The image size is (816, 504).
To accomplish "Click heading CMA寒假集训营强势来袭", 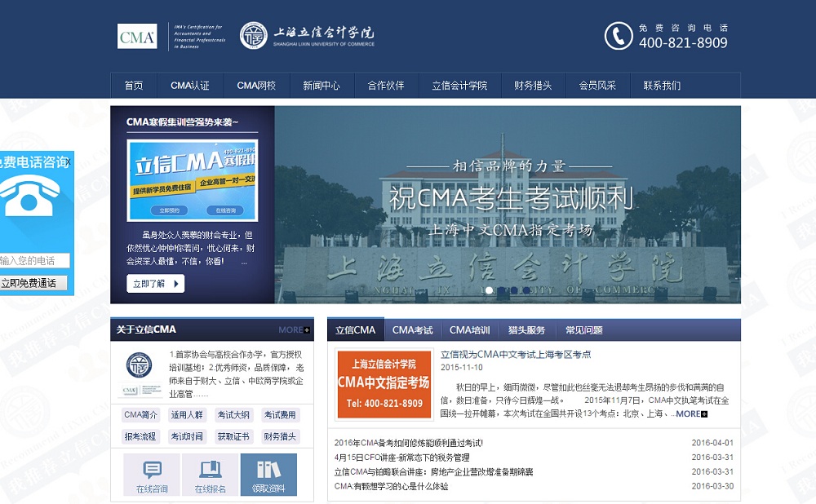I will coord(182,122).
